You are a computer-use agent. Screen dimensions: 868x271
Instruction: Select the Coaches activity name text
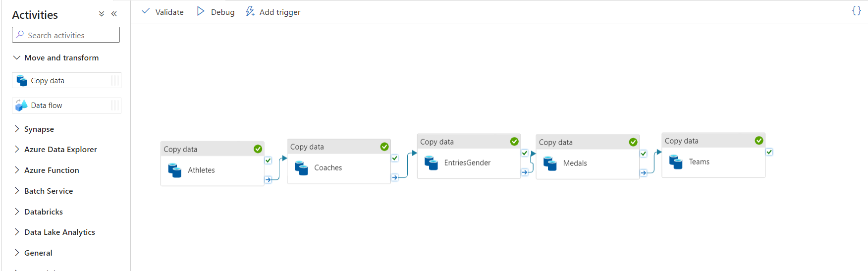click(x=328, y=167)
